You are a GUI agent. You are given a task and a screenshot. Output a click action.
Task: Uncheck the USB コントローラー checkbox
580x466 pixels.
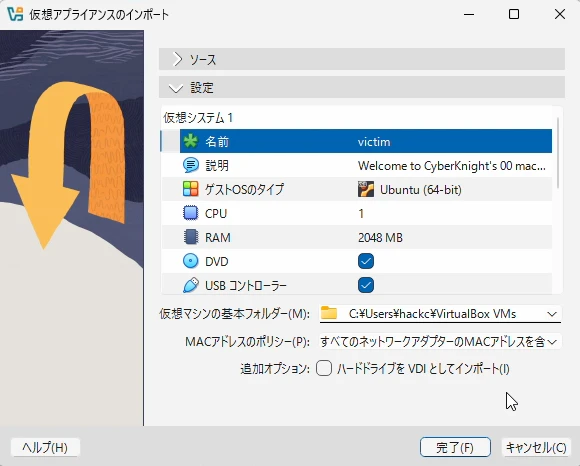tap(366, 285)
